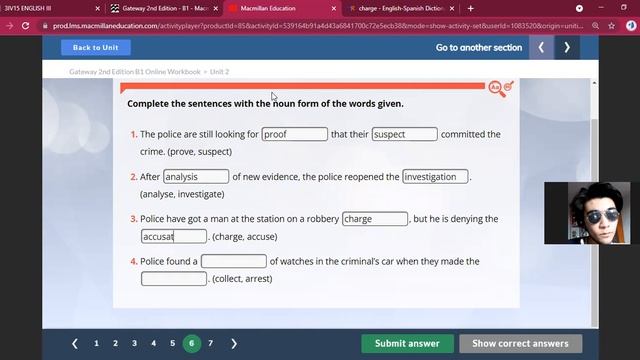Click the field containing 'proof'
This screenshot has width=640, height=360.
(295, 134)
